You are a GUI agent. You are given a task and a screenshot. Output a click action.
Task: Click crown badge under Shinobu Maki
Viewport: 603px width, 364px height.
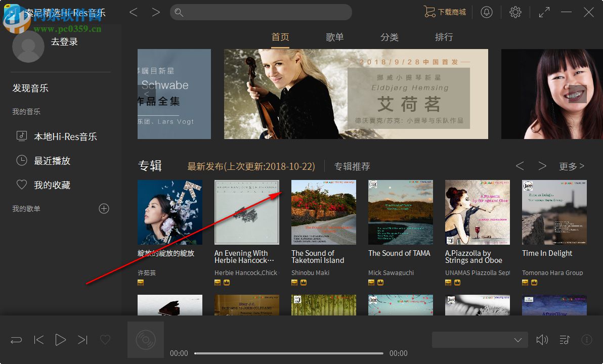coord(304,283)
